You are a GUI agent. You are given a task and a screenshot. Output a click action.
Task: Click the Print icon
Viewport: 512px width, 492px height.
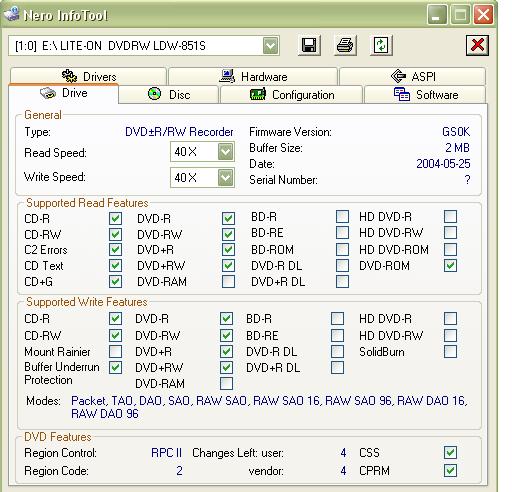345,45
